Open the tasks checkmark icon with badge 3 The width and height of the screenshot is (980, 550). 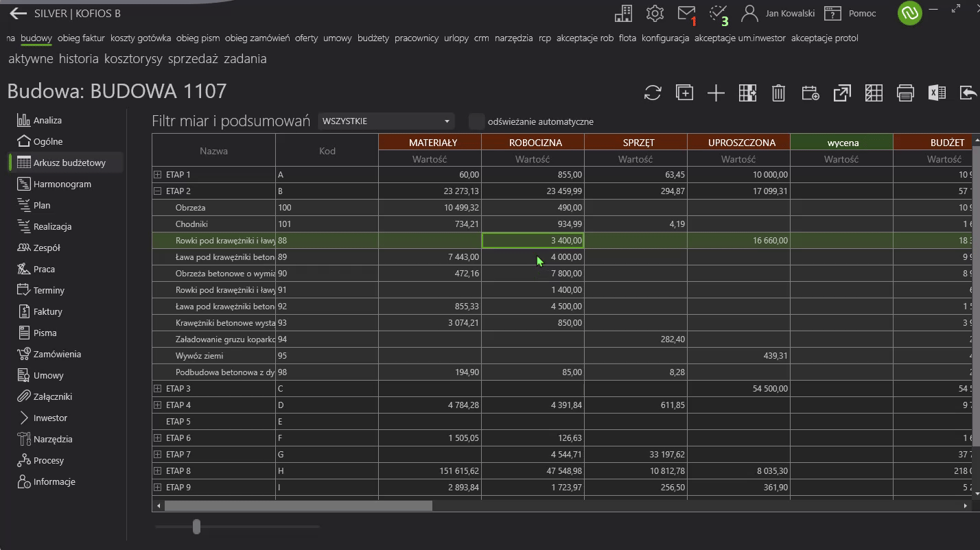coord(718,13)
